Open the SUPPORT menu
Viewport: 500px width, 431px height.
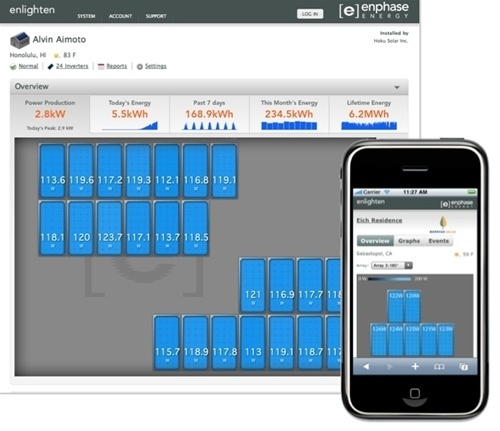(156, 16)
